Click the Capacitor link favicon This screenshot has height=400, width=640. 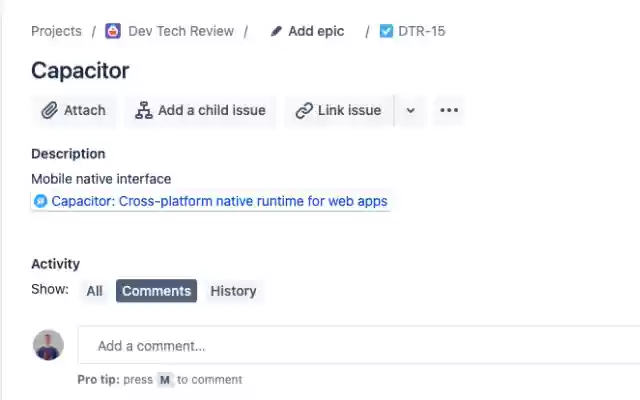(x=40, y=201)
